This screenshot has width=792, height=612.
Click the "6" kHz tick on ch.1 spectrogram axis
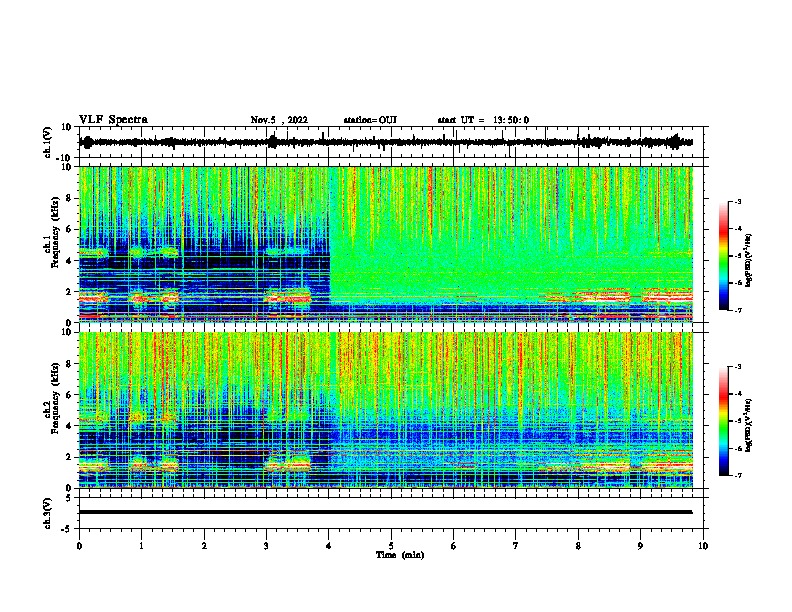click(x=69, y=230)
